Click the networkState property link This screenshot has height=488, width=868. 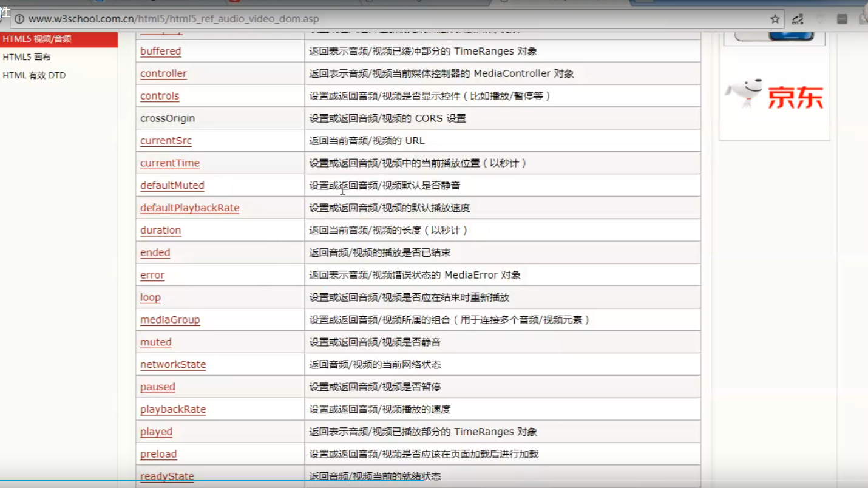[172, 364]
